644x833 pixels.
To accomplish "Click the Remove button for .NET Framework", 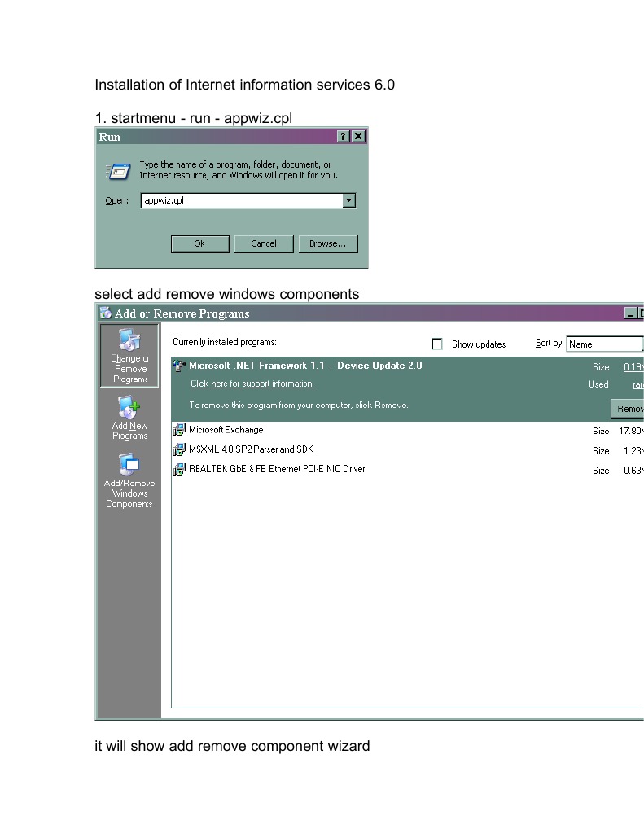I will [x=628, y=409].
